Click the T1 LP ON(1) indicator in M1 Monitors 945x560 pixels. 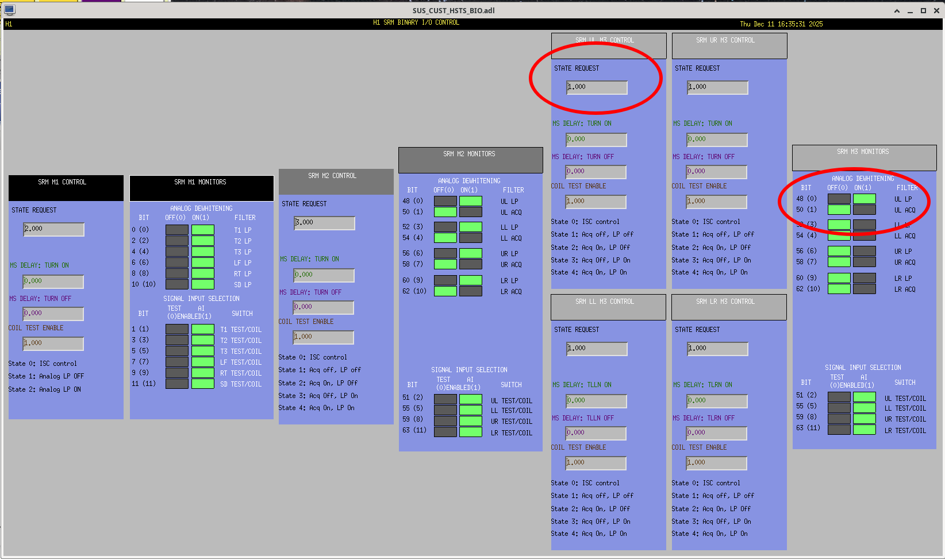click(x=202, y=230)
